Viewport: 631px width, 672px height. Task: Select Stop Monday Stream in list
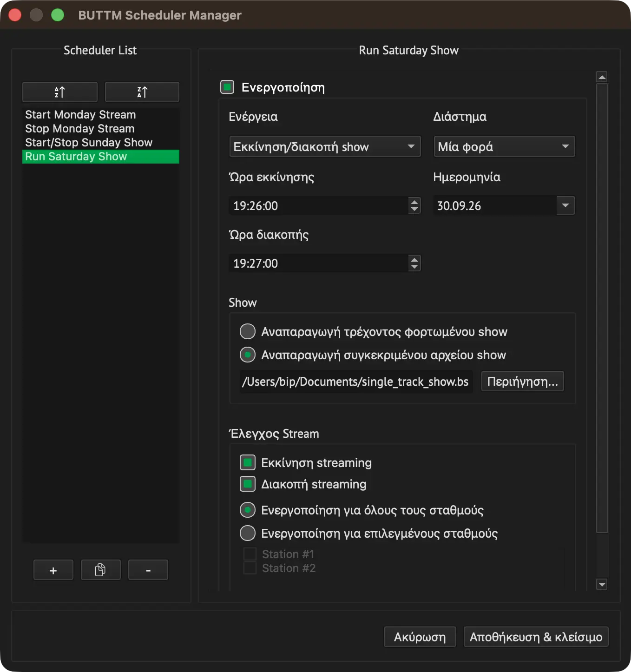[101, 128]
